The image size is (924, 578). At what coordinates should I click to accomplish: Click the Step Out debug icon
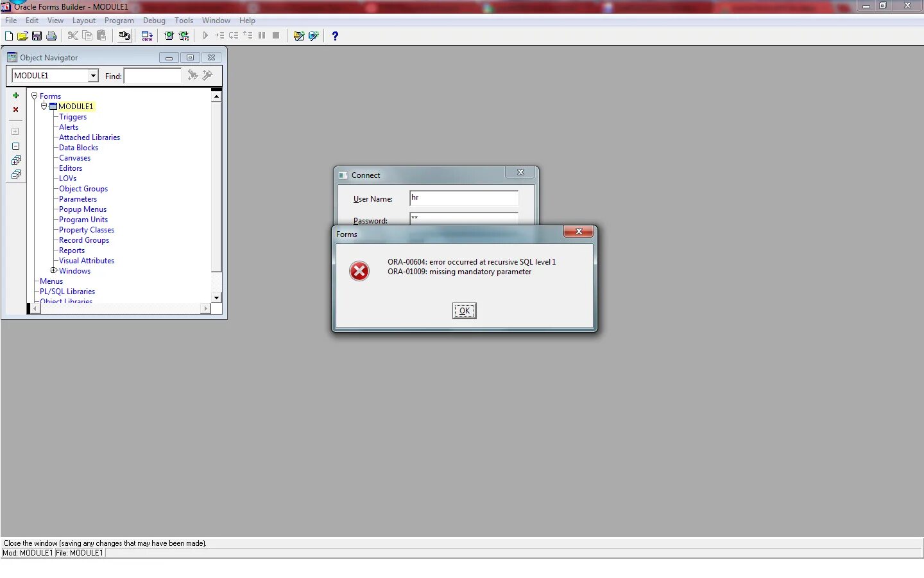(248, 36)
